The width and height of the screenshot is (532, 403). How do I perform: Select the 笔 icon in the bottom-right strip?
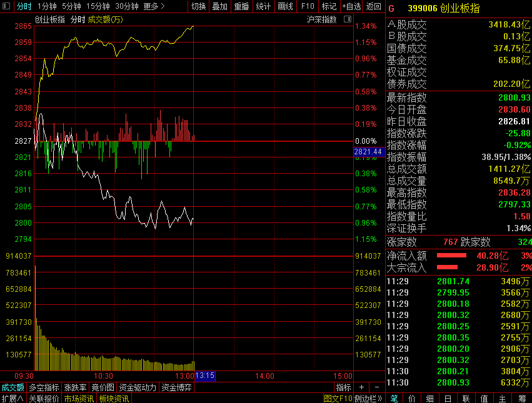(394, 398)
